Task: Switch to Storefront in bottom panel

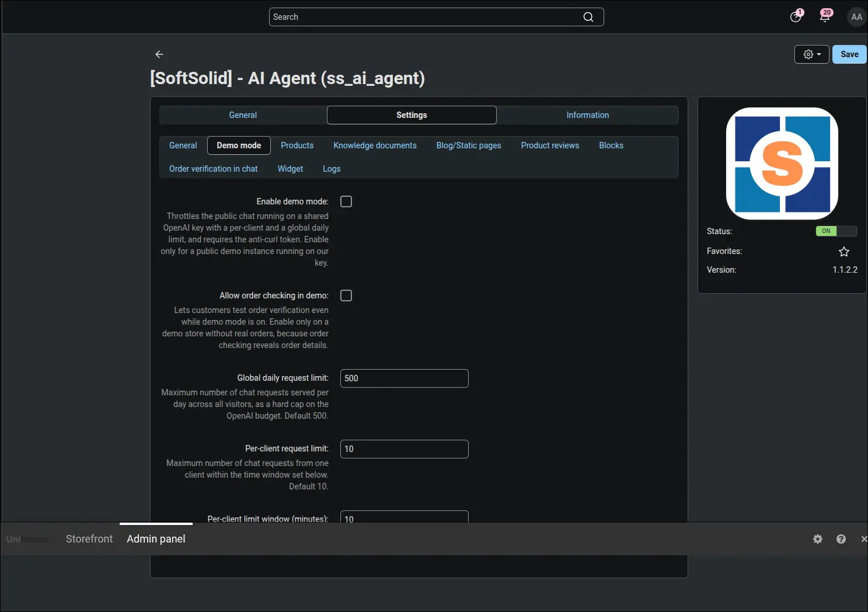Action: (89, 539)
